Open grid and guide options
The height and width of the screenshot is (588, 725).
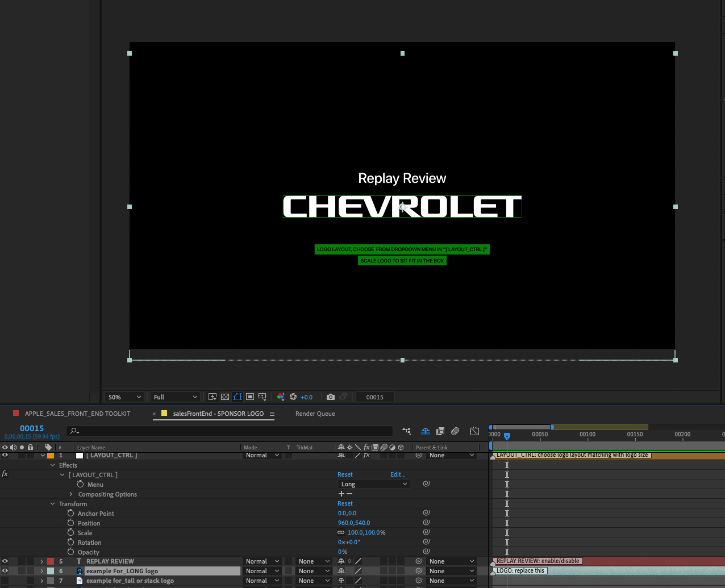[262, 397]
